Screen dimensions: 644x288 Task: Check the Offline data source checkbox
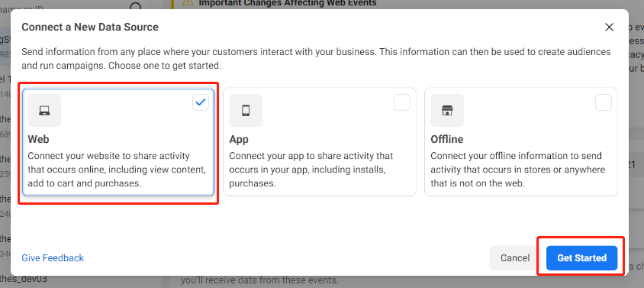[x=603, y=102]
